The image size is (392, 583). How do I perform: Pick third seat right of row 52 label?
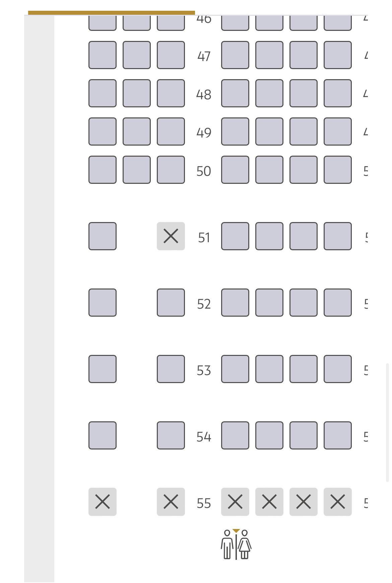(303, 303)
